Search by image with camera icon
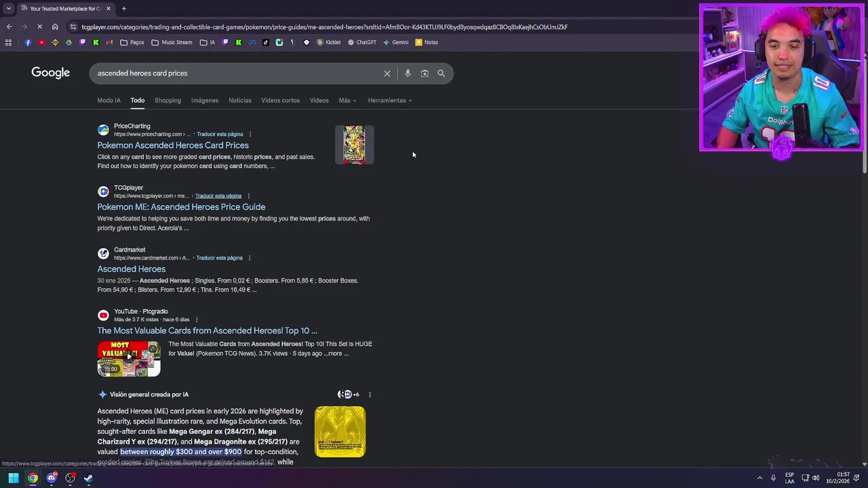 tap(425, 73)
